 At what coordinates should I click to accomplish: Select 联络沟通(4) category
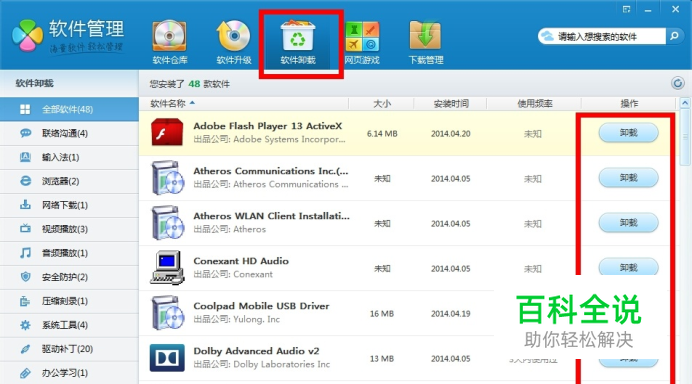69,133
